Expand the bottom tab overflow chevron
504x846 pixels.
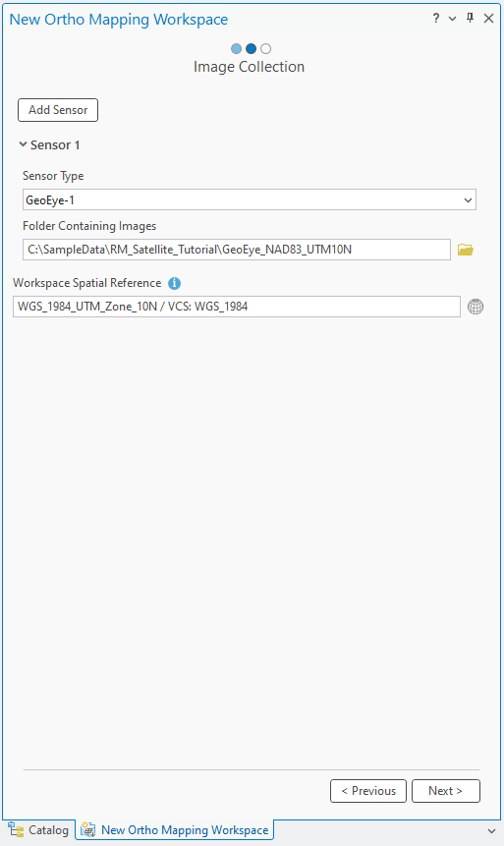491,831
